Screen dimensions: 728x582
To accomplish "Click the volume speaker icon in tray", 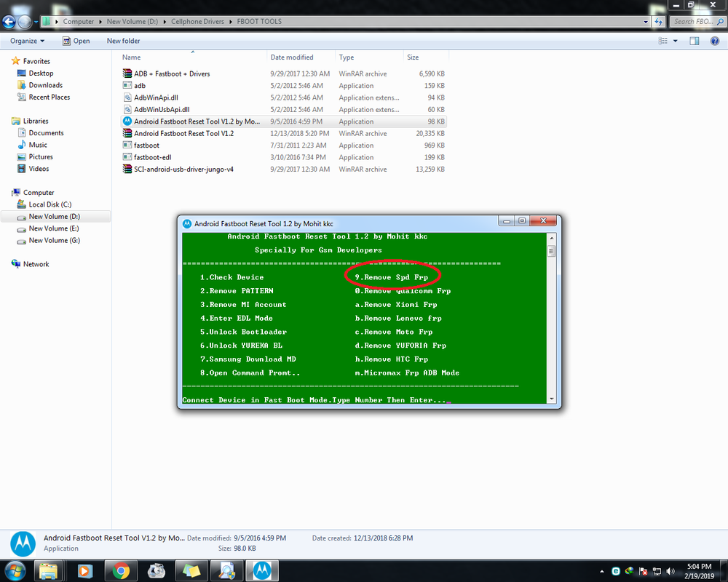I will tap(670, 571).
